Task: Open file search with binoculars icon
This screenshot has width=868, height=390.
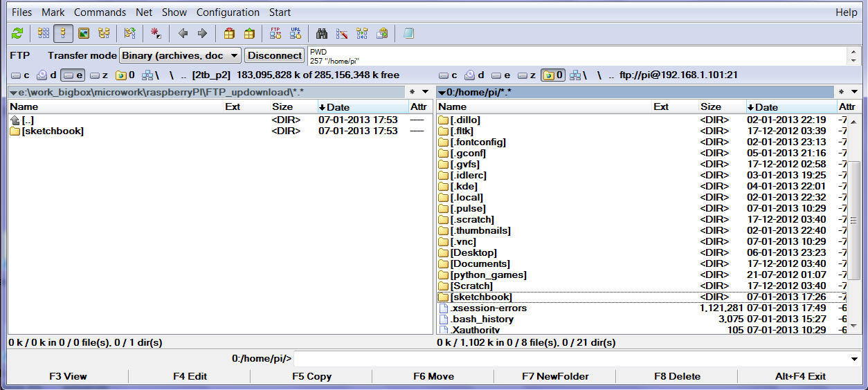Action: 322,33
